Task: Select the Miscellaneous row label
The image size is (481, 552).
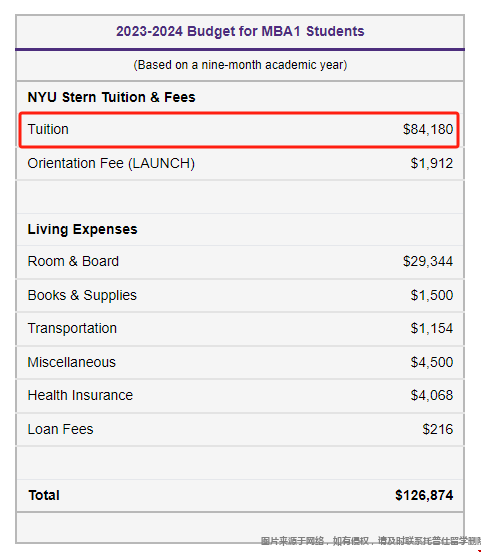Action: click(x=72, y=362)
